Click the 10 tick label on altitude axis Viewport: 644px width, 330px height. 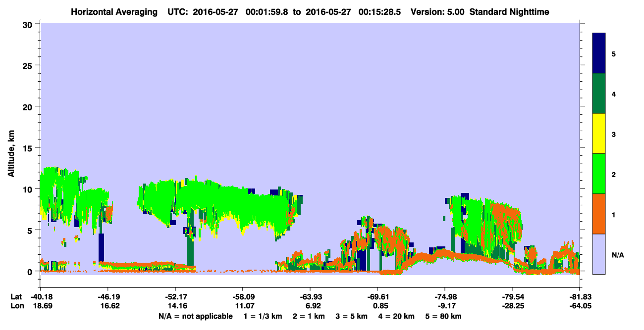pyautogui.click(x=29, y=189)
